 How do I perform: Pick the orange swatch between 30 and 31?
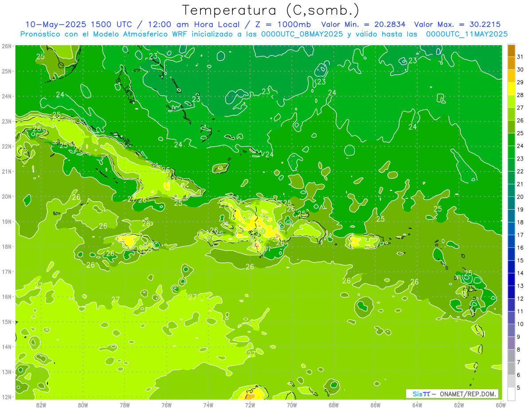pos(511,63)
